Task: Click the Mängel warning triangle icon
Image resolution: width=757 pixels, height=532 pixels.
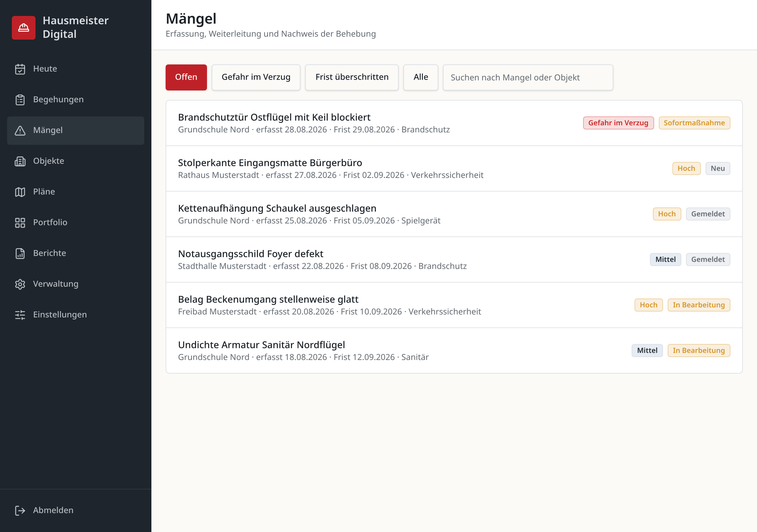Action: [x=20, y=131]
